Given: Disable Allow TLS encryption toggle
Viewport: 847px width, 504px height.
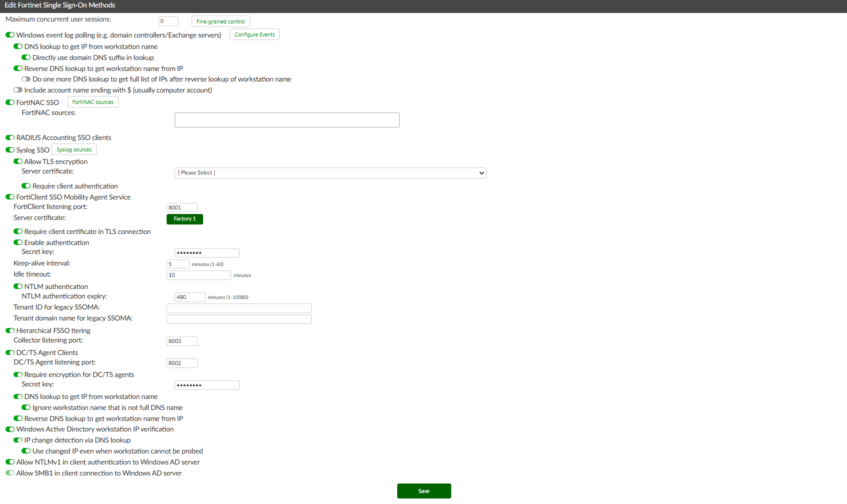Looking at the screenshot, I should click(18, 161).
